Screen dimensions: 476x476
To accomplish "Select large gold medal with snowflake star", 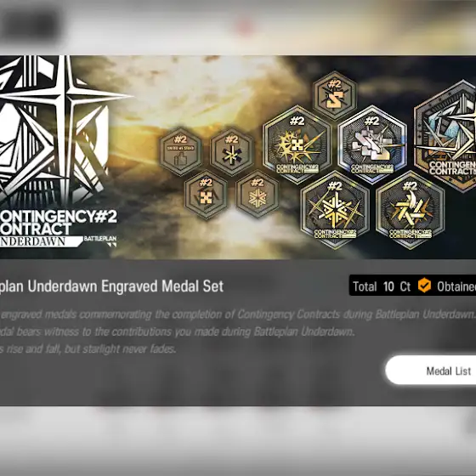I will click(x=335, y=210).
